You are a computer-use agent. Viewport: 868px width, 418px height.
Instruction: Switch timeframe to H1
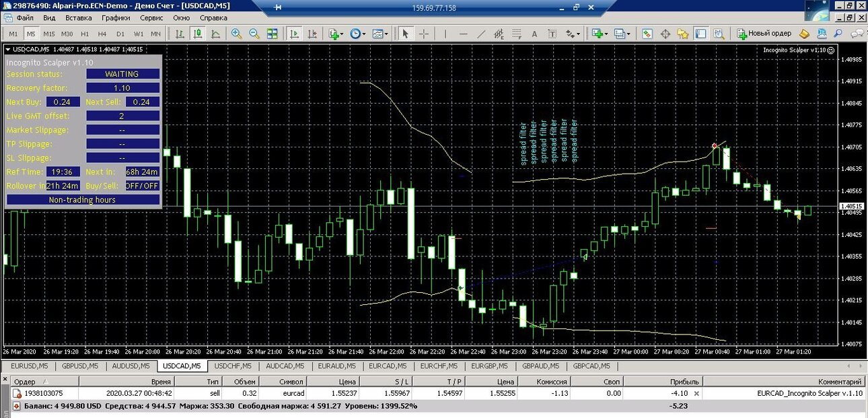click(85, 34)
